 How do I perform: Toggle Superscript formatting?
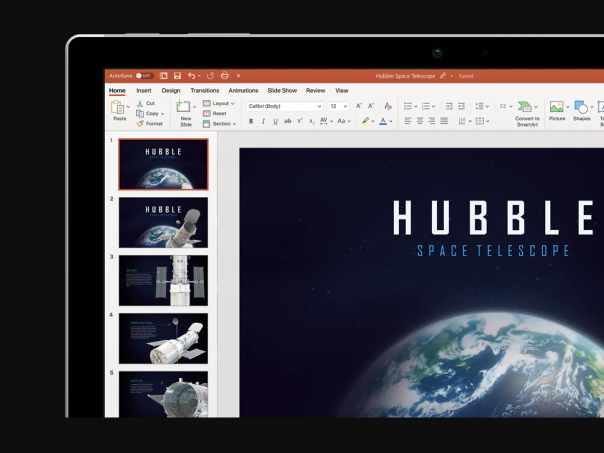[300, 121]
